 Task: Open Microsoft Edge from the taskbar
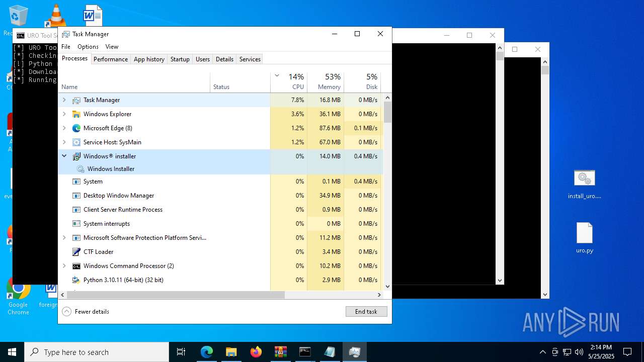click(x=207, y=352)
